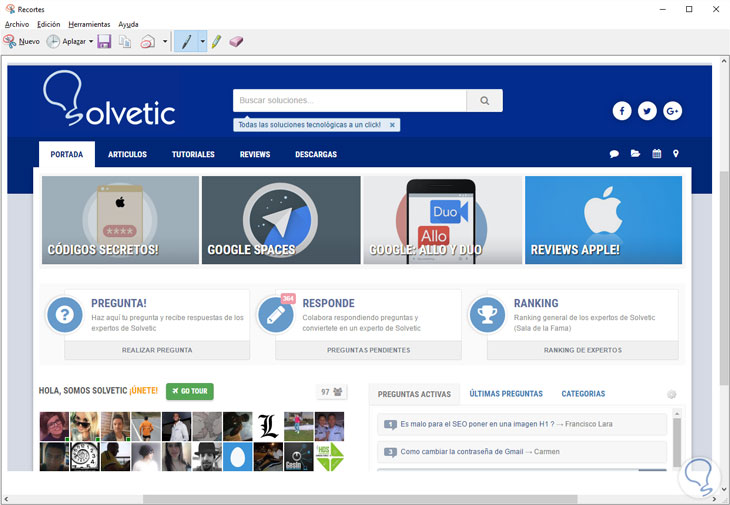Viewport: 730px width, 505px height.
Task: Click the RESPONDE heading link
Action: tap(328, 303)
